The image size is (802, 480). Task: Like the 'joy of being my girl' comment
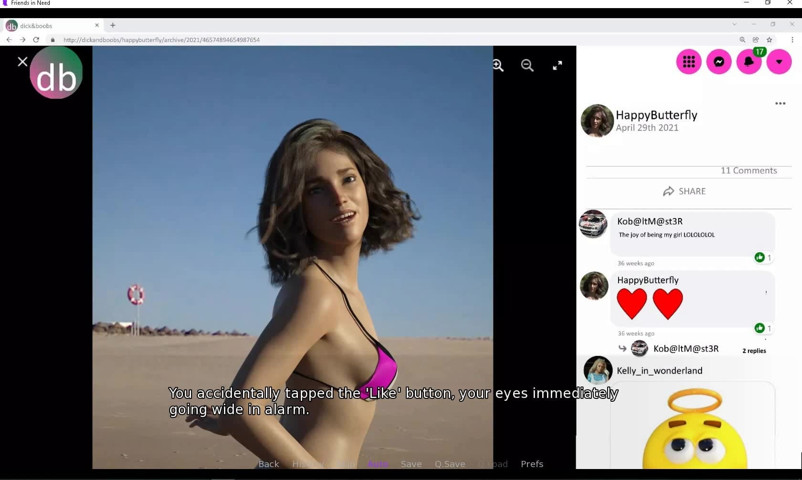760,257
